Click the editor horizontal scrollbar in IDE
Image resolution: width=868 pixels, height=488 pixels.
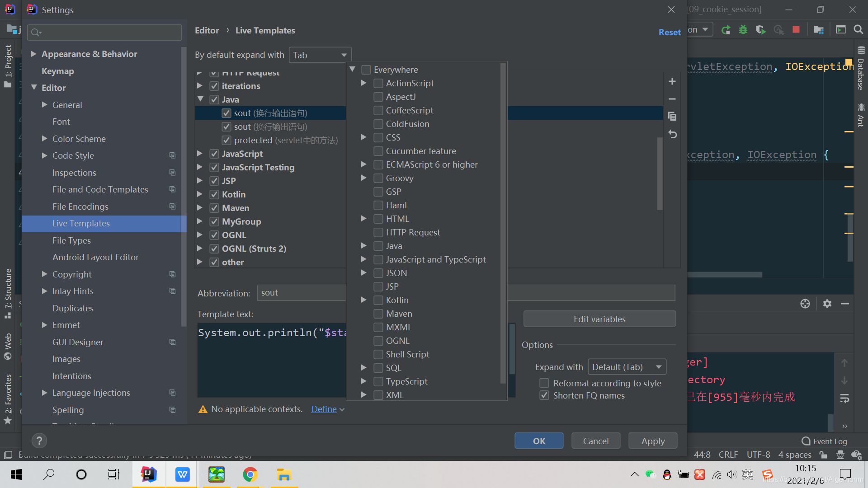pos(725,274)
